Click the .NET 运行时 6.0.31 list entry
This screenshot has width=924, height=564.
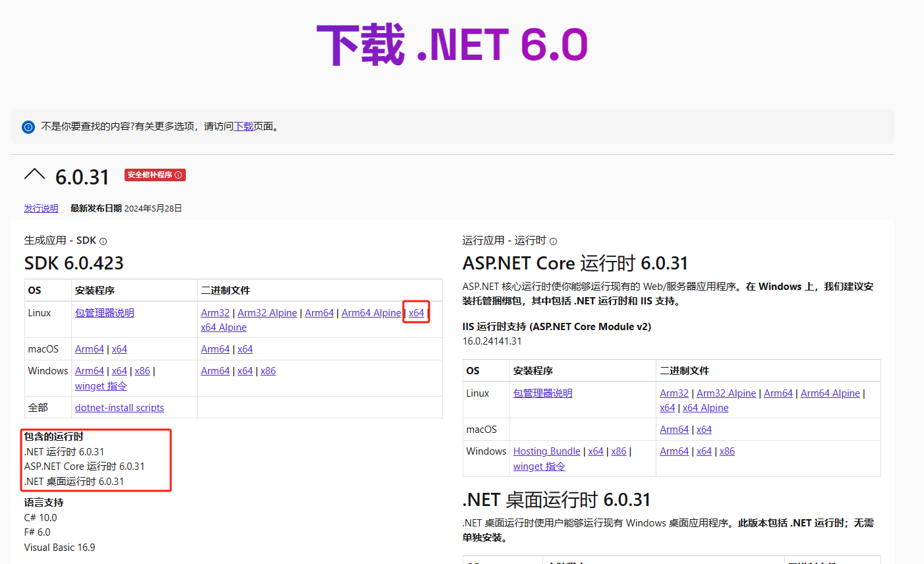click(64, 452)
